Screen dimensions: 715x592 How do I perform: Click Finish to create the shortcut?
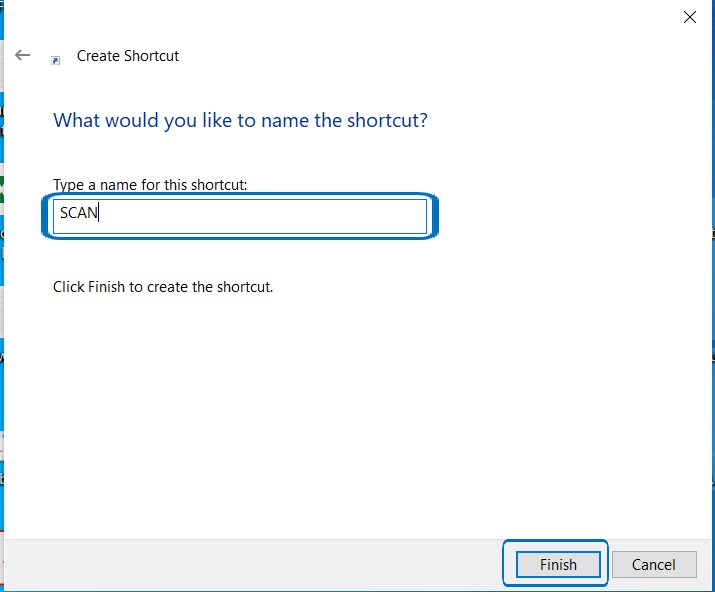[557, 564]
